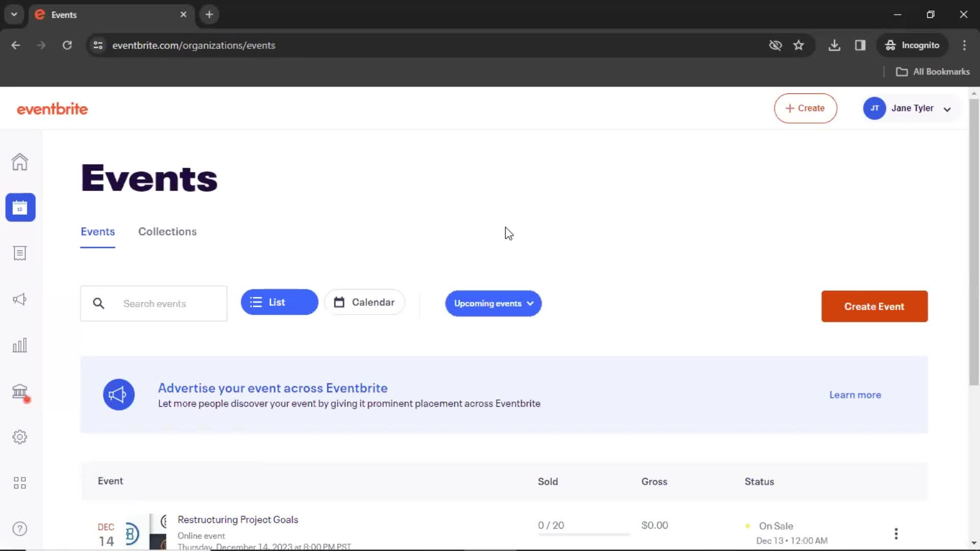980x551 pixels.
Task: Toggle the browser side panel icon
Action: [x=860, y=45]
